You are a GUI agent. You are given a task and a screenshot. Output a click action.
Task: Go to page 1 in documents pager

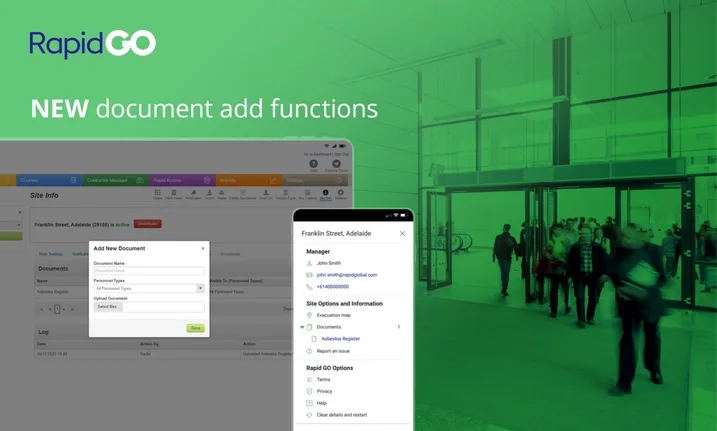(57, 309)
